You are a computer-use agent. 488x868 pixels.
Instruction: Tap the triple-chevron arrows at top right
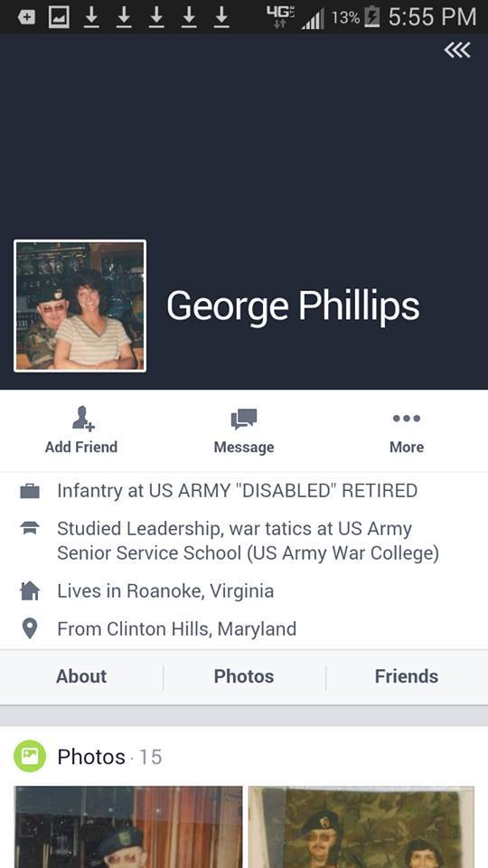457,51
